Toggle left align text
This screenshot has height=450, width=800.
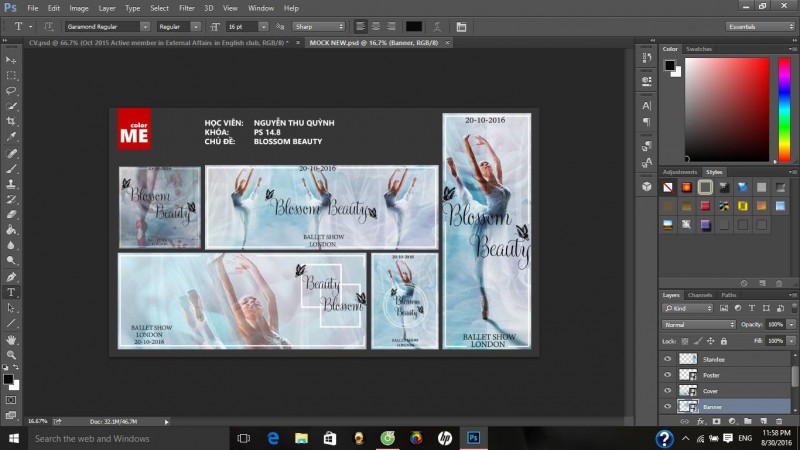click(360, 27)
